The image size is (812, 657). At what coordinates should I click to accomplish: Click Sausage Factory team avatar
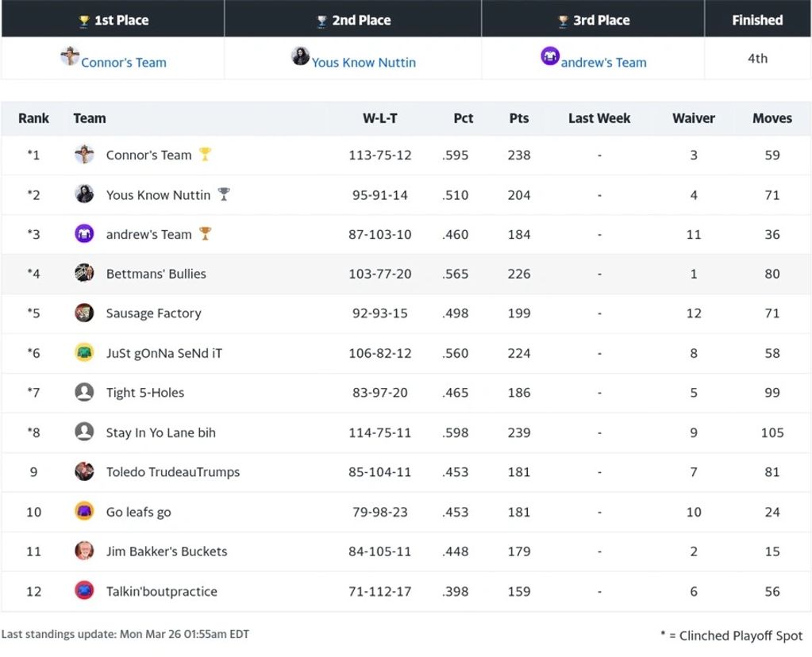(x=84, y=313)
